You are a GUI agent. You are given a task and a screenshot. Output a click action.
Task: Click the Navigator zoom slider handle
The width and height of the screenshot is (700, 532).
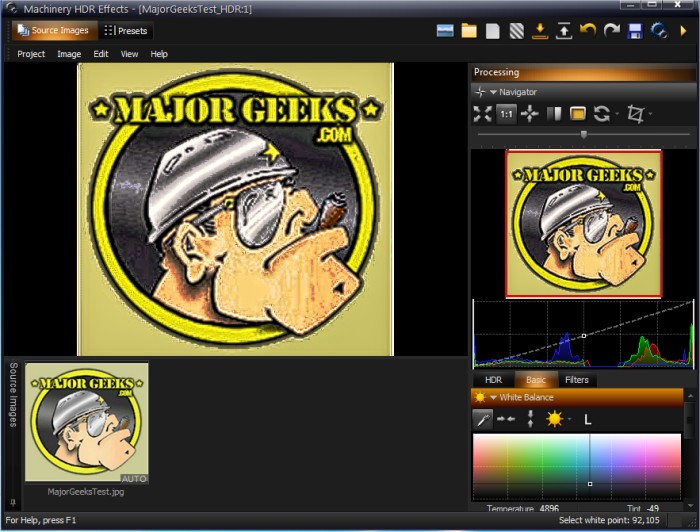[x=584, y=134]
